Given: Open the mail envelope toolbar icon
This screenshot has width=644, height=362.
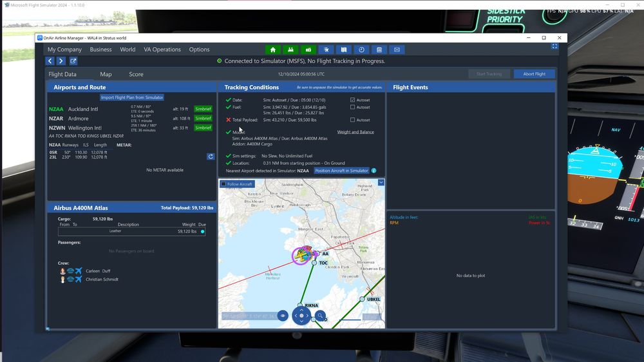Looking at the screenshot, I should (397, 50).
